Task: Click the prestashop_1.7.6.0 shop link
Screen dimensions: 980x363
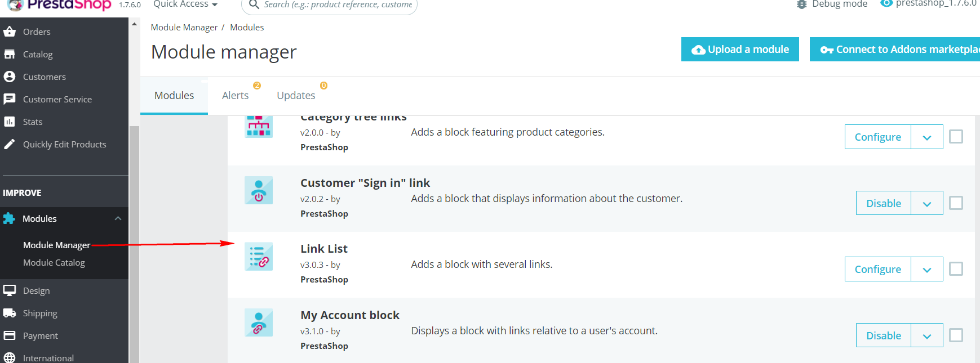Action: [936, 3]
